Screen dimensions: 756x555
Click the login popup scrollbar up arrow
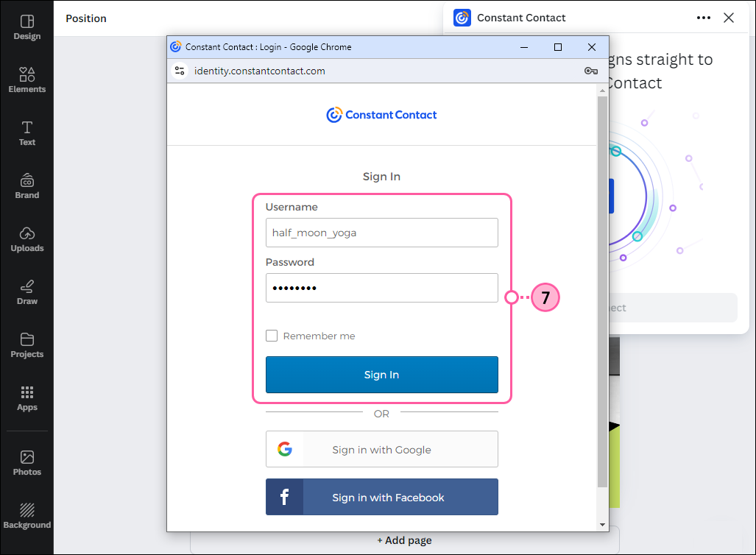pyautogui.click(x=602, y=91)
